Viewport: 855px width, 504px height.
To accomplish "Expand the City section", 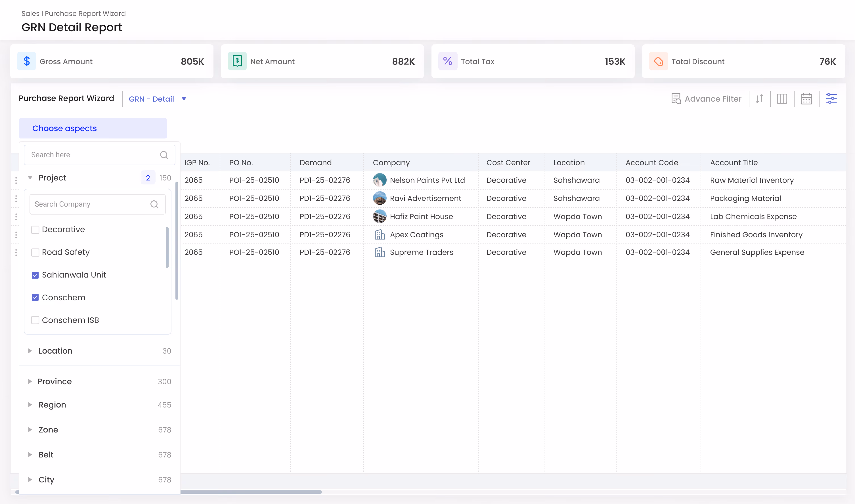I will (x=30, y=480).
